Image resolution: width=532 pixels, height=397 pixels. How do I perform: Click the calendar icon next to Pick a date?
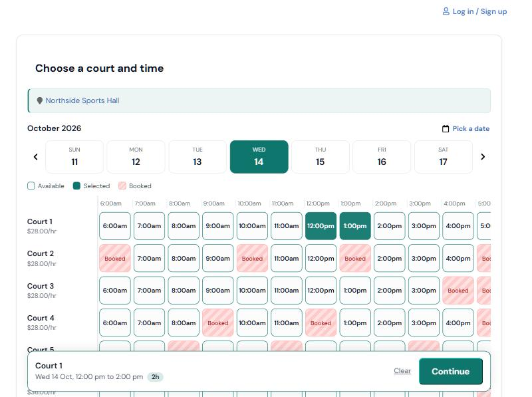point(446,128)
